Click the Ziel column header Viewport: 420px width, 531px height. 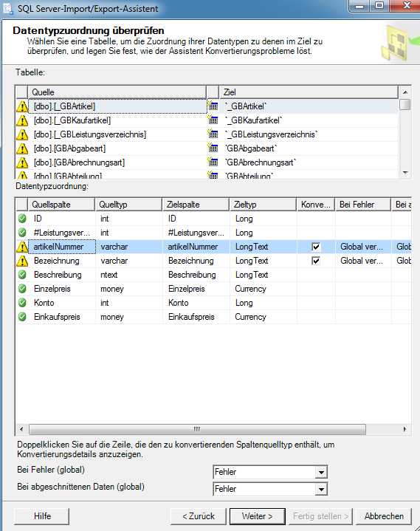point(309,92)
